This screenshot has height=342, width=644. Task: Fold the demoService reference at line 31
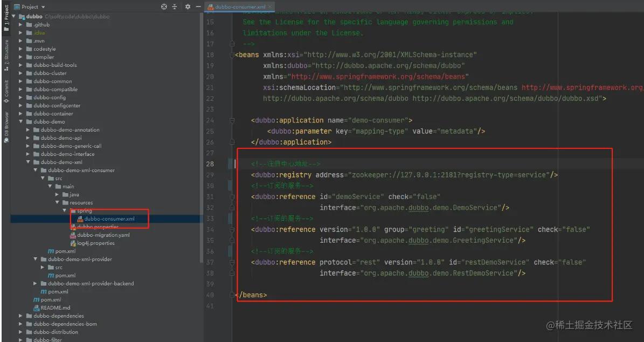point(232,197)
